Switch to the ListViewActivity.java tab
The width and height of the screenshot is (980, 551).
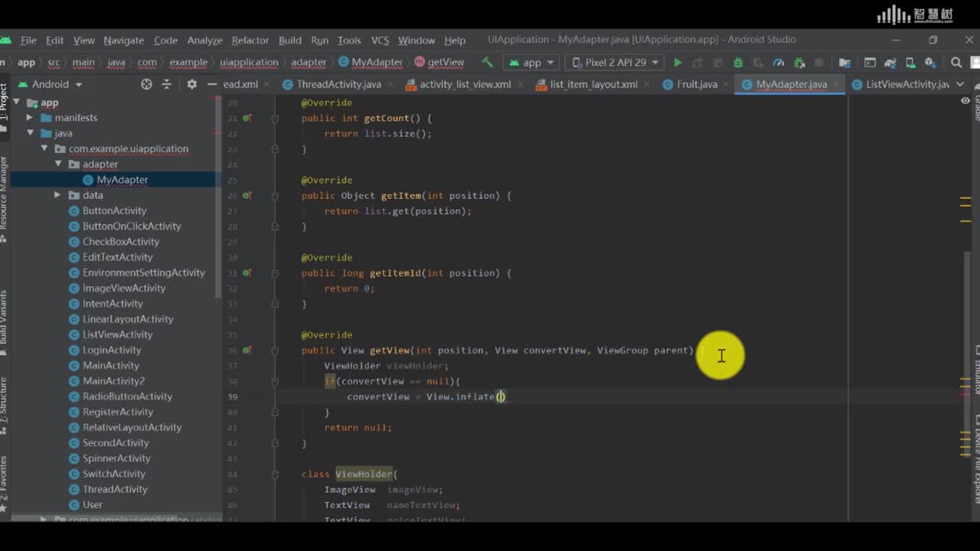coord(900,84)
